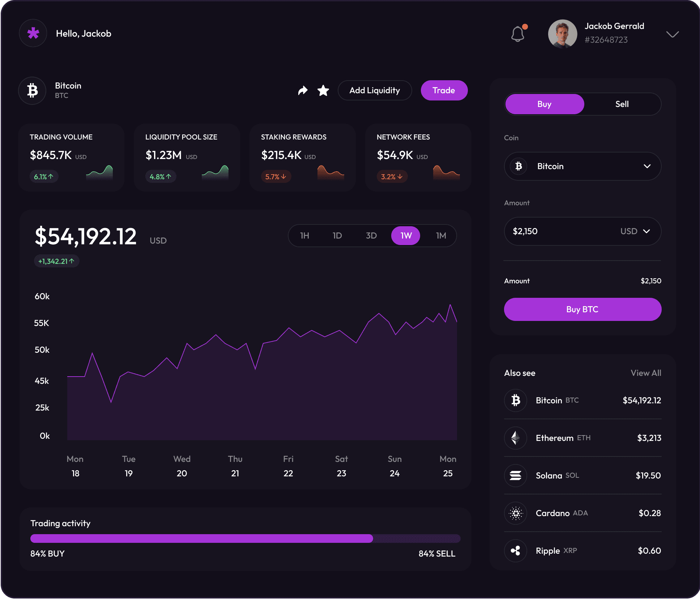Click the share arrow icon next to Bitcoin
Image resolution: width=700 pixels, height=605 pixels.
302,90
